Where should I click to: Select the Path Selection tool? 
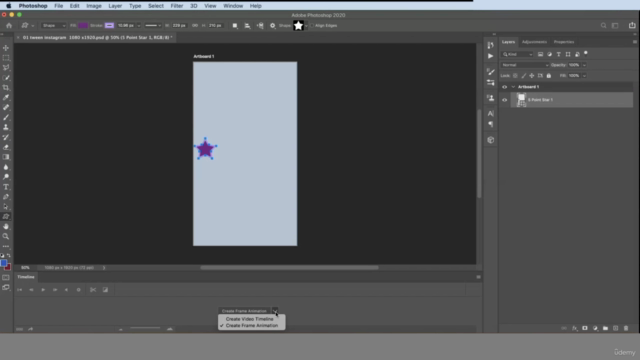pyautogui.click(x=6, y=207)
